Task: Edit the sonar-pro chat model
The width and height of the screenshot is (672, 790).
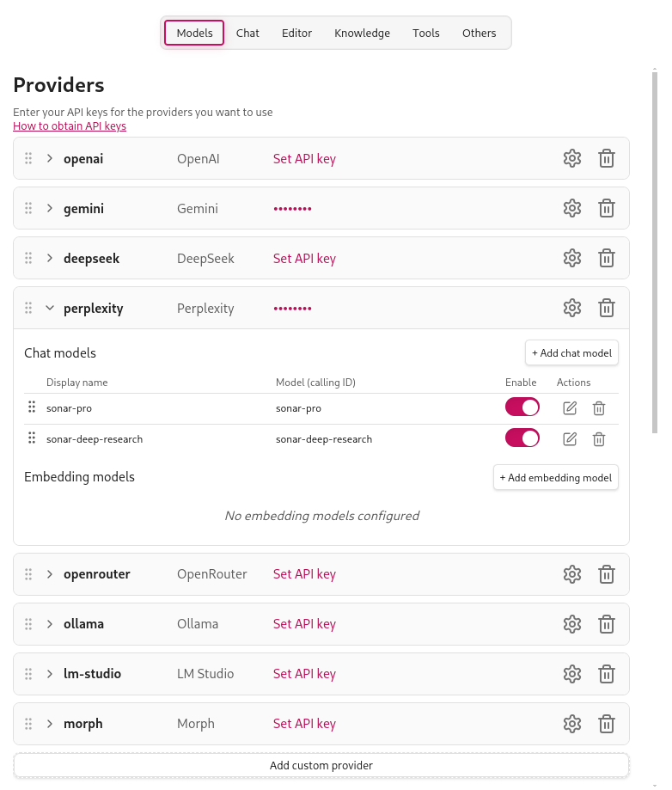Action: (x=569, y=407)
